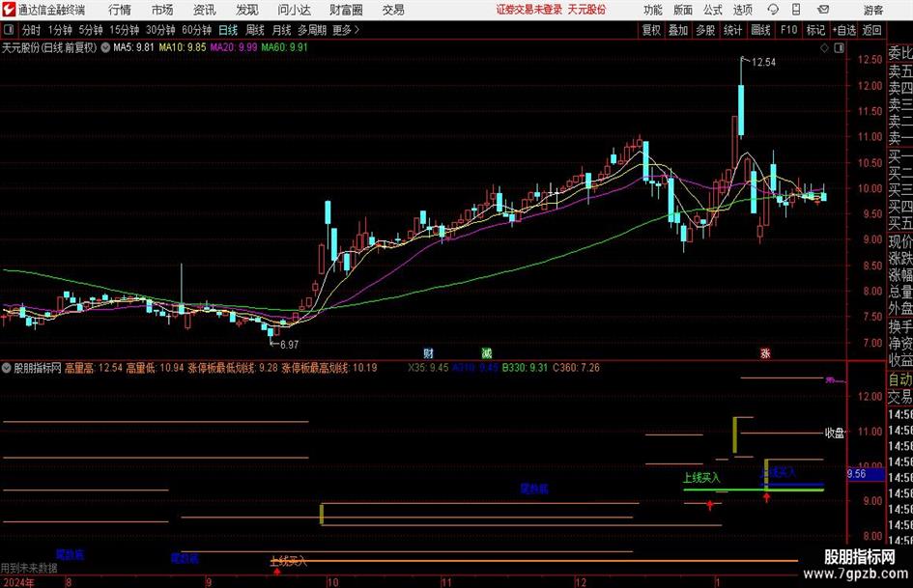
Task: Switch to 15分钟 period
Action: (125, 30)
